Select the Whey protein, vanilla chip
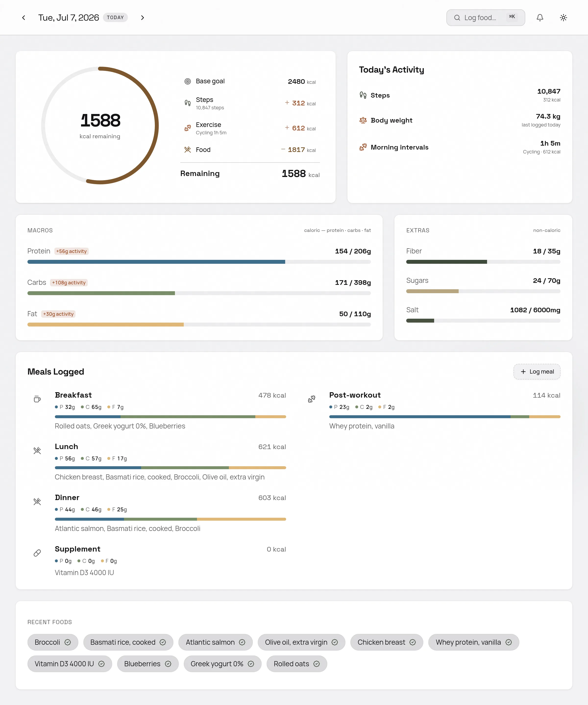The image size is (588, 705). [474, 642]
